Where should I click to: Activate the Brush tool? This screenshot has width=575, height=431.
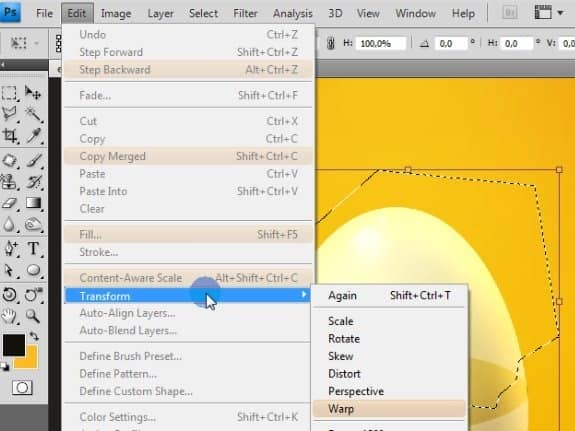pos(33,160)
